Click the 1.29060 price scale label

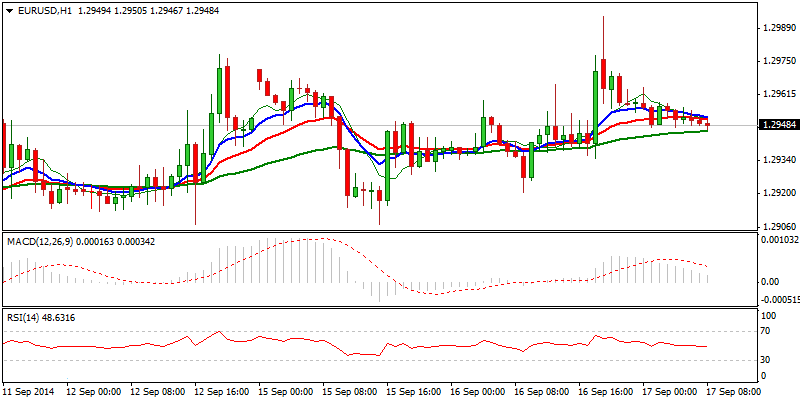tap(778, 226)
